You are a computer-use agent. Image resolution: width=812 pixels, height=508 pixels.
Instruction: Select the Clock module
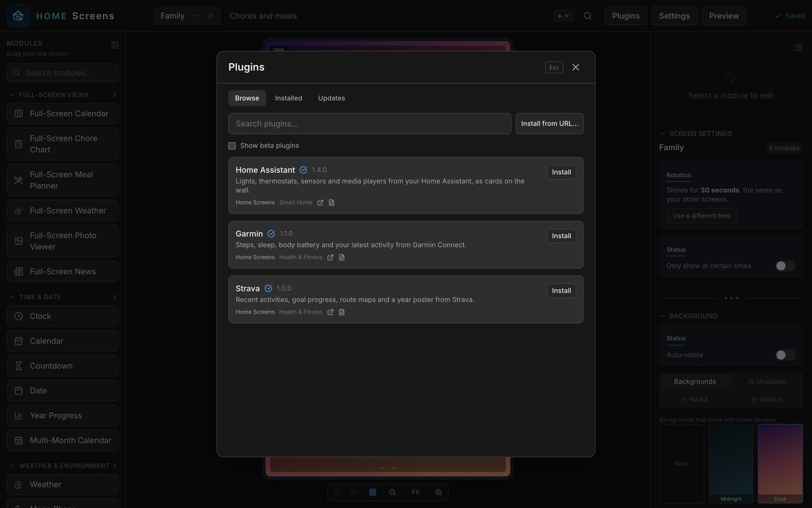click(63, 316)
